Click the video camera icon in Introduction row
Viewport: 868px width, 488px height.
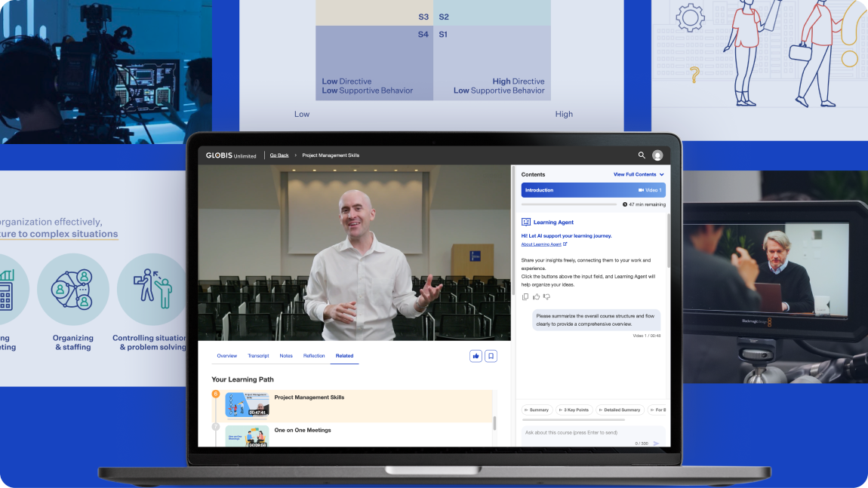pyautogui.click(x=641, y=190)
